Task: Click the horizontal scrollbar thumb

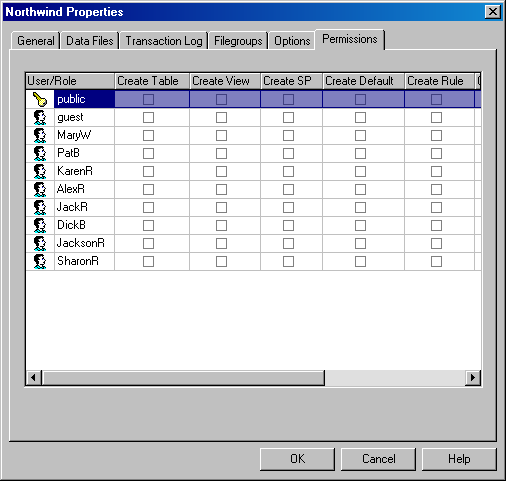Action: (x=183, y=378)
